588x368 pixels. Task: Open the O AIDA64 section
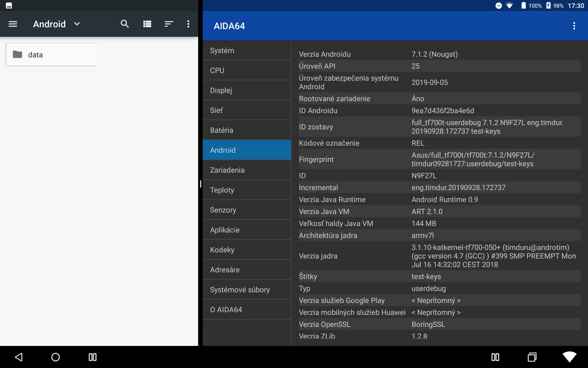click(x=247, y=310)
